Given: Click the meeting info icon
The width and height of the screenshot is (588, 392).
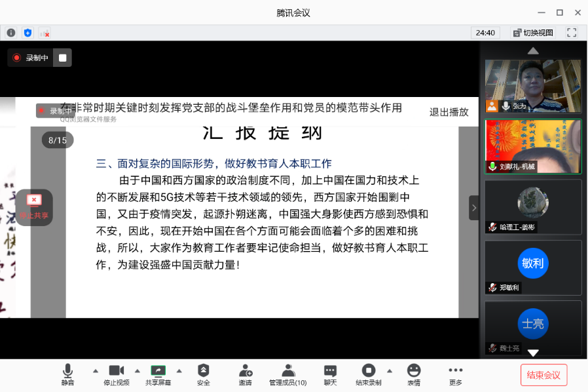Looking at the screenshot, I should tap(10, 33).
